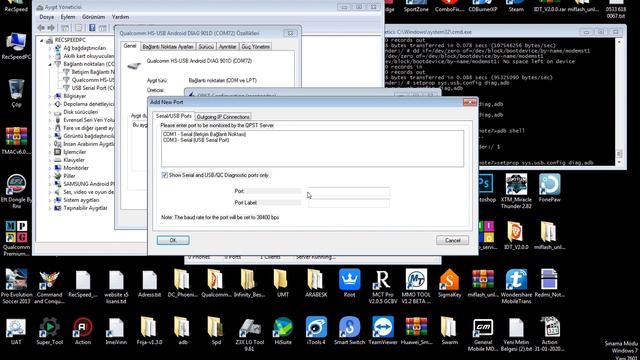Launch Smart Switch icon
This screenshot has width=640, height=360.
coord(349,330)
